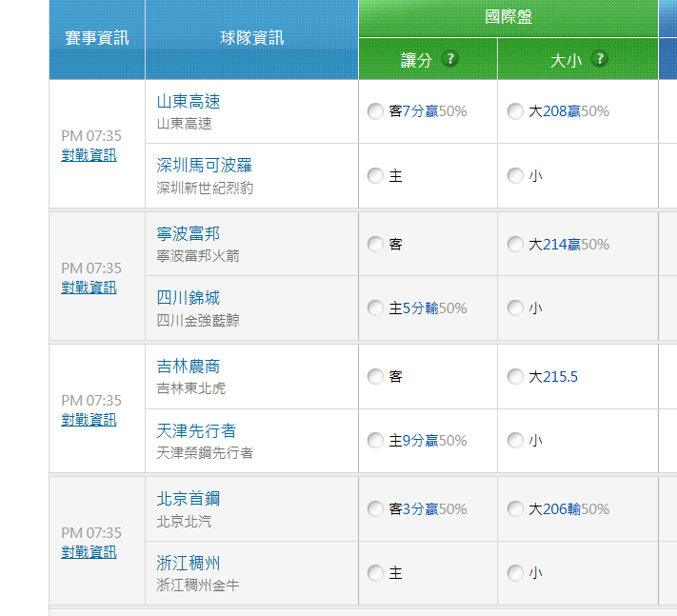Click the 吉林農商 team name
Viewport: 677px width, 616px height.
click(x=189, y=367)
